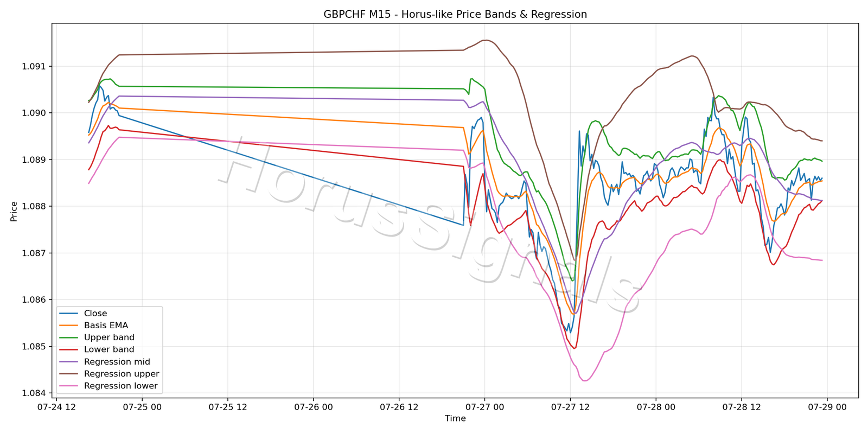Click the orange Basis EMA legend swatch
The width and height of the screenshot is (868, 434).
(68, 325)
